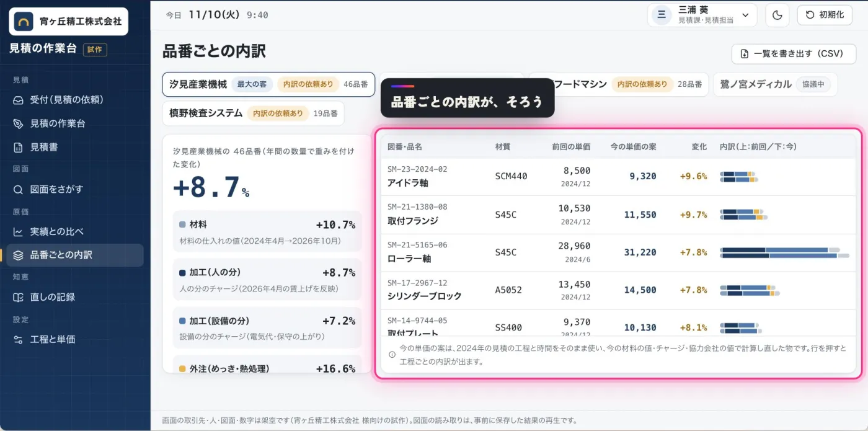Open the 見積書 document icon in sidebar
This screenshot has width=868, height=431.
pyautogui.click(x=18, y=147)
